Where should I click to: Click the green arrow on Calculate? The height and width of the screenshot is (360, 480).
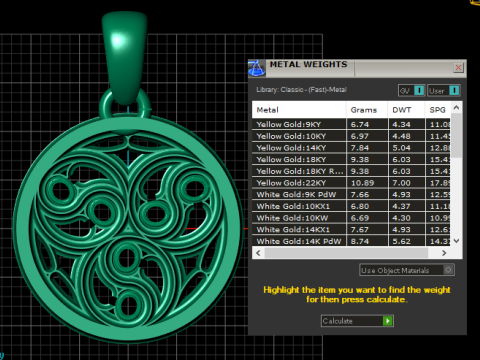tap(388, 321)
